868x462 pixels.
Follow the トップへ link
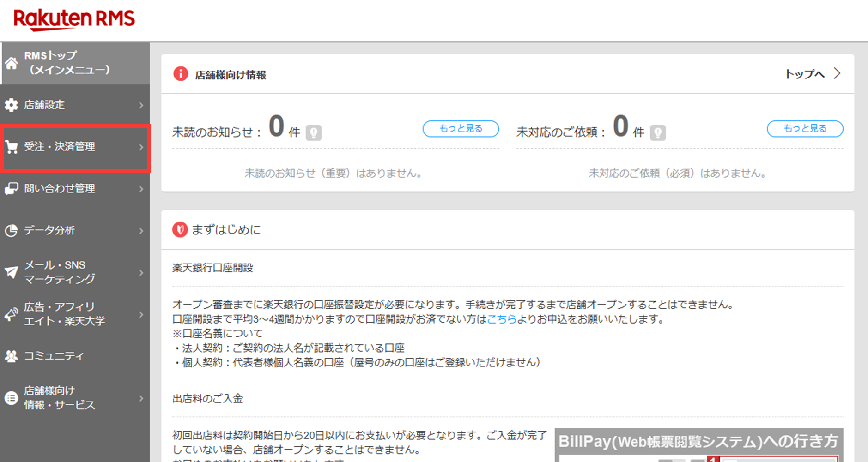(805, 74)
